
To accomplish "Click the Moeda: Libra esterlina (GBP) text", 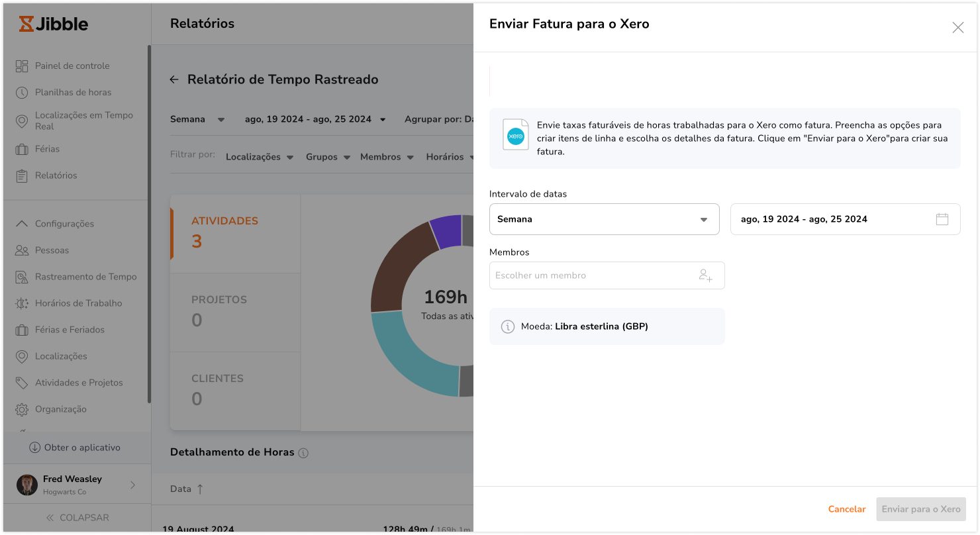I will [x=585, y=326].
